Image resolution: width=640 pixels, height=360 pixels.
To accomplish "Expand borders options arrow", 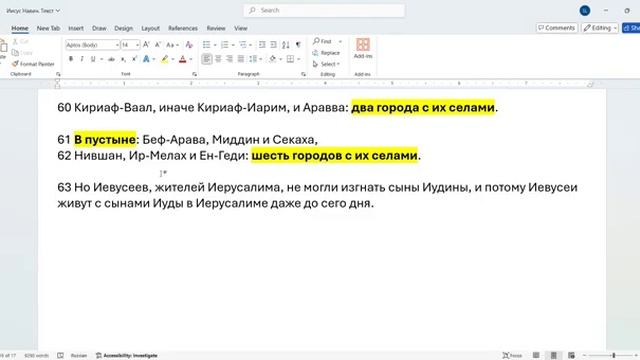I will tap(298, 59).
